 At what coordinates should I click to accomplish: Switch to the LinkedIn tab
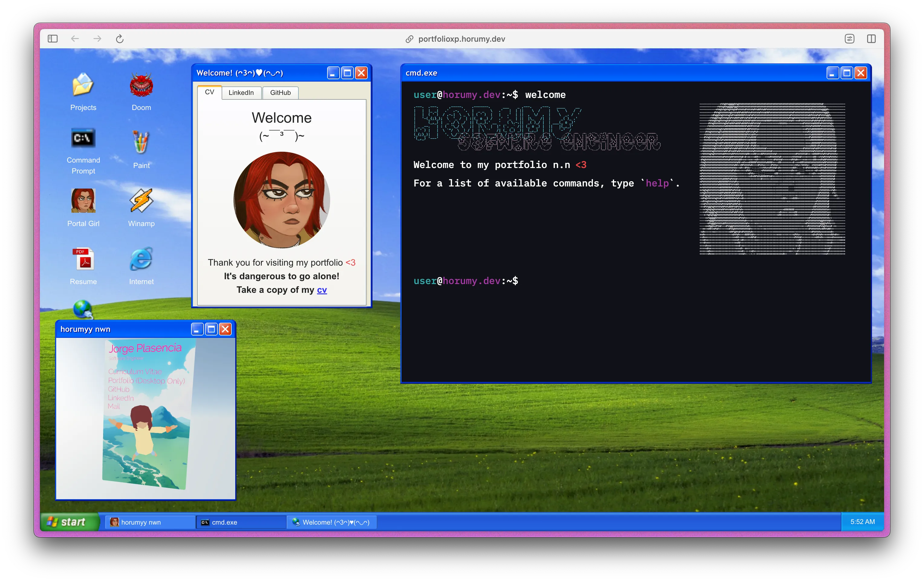click(241, 93)
